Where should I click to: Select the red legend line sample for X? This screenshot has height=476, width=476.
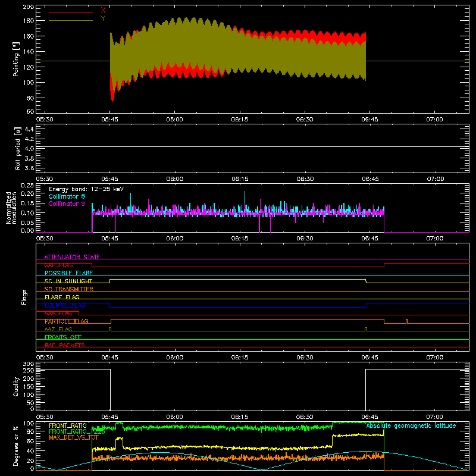(x=71, y=12)
